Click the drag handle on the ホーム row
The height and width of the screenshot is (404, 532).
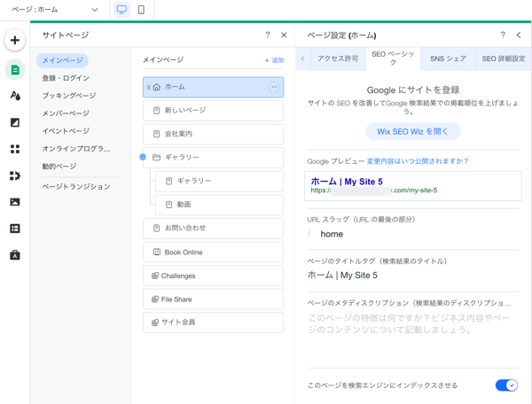point(148,87)
